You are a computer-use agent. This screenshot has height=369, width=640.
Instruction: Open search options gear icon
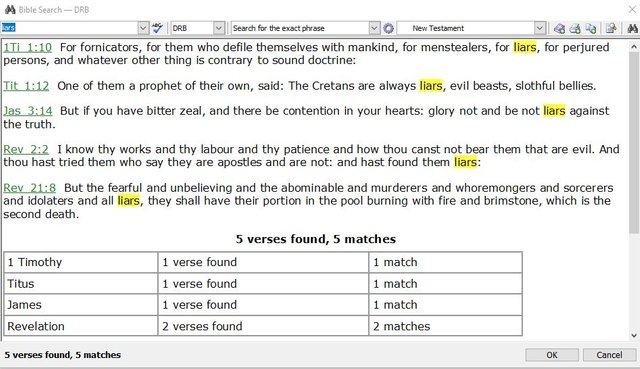click(389, 28)
